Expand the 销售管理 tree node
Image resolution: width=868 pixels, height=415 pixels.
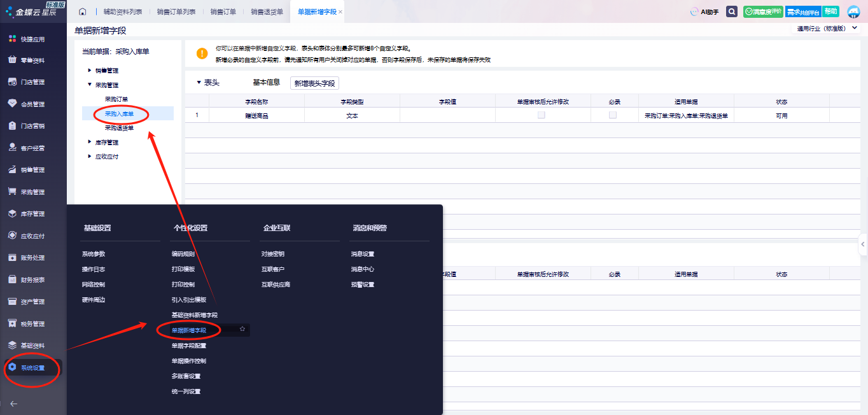[x=90, y=71]
